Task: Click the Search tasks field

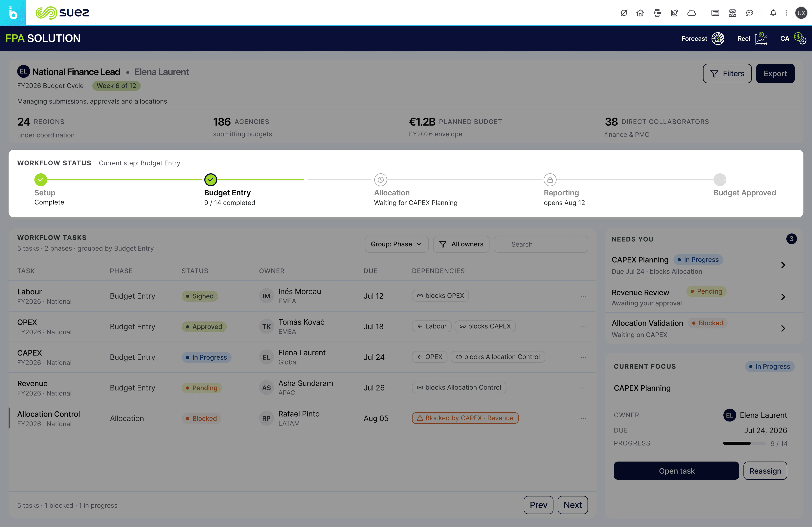Action: point(541,244)
